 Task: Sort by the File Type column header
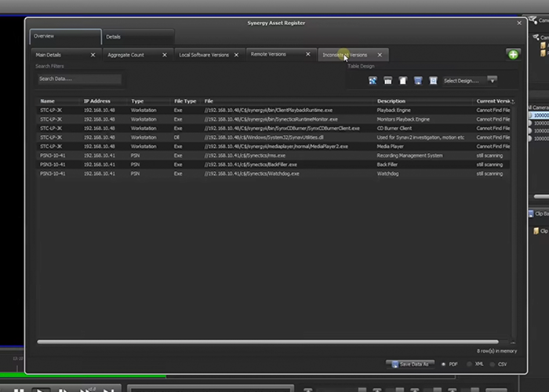pyautogui.click(x=185, y=101)
